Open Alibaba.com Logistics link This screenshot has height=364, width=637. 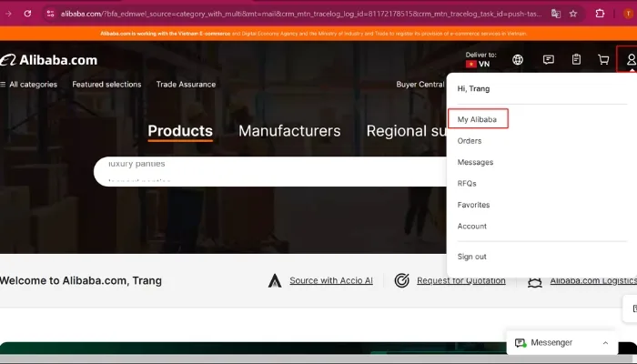coord(593,280)
